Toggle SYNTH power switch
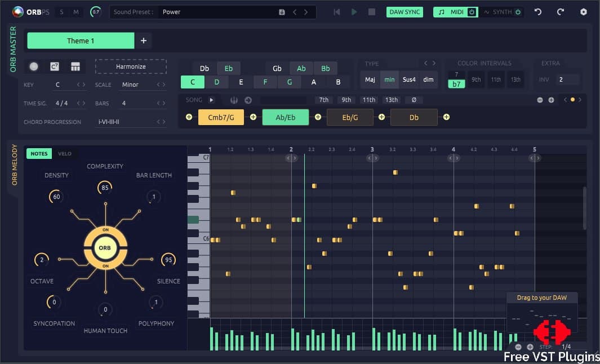The width and height of the screenshot is (600, 364). (518, 12)
